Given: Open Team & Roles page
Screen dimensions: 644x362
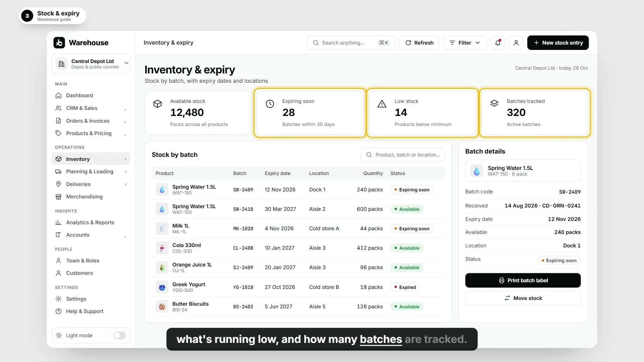Looking at the screenshot, I should [91, 261].
